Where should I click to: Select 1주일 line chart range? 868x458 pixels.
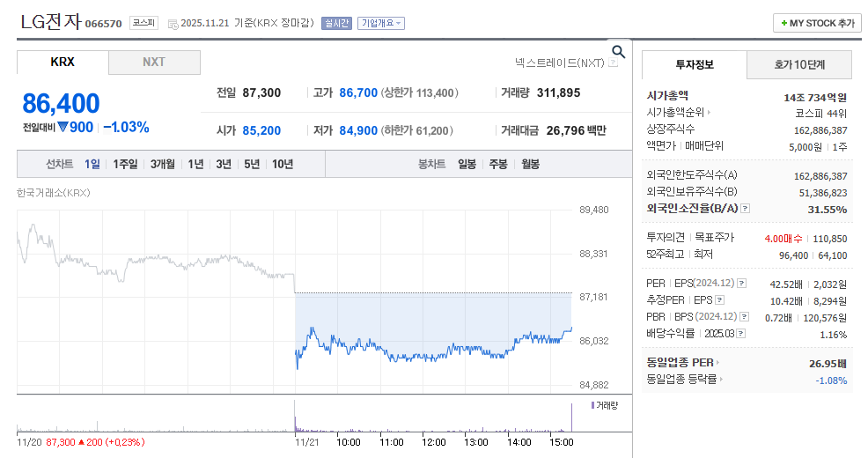point(125,164)
